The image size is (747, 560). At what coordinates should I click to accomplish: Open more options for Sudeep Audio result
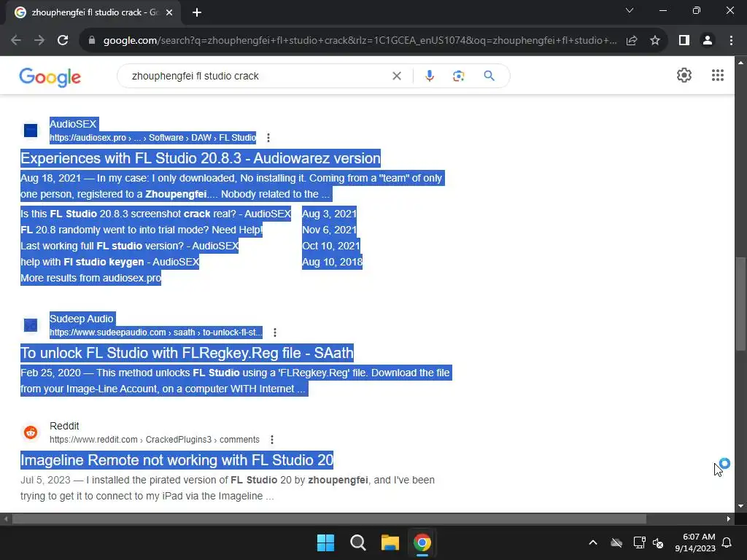(275, 332)
